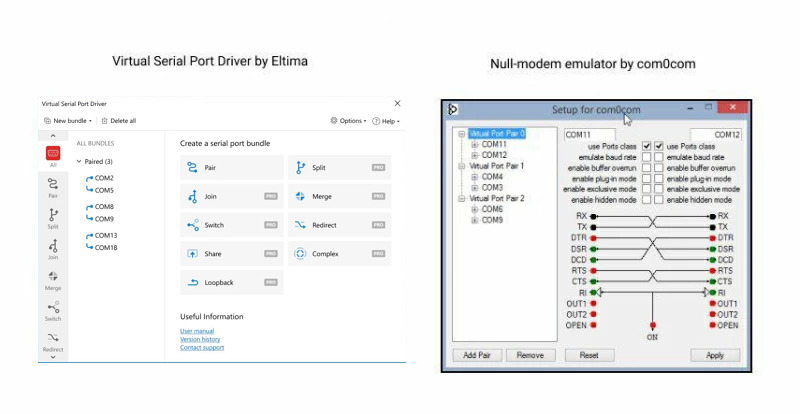Screen dimensions: 800x415
Task: Collapse the Paired (3) group
Action: tap(79, 161)
